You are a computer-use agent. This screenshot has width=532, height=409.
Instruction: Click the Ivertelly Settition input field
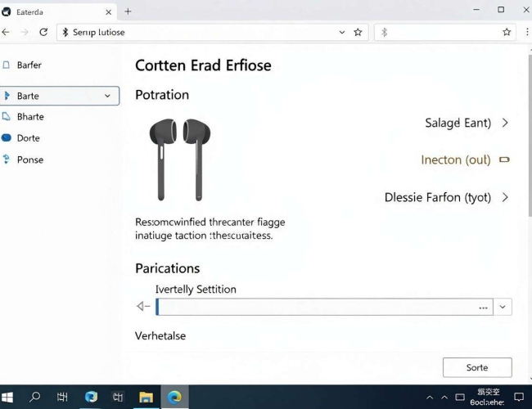click(324, 307)
